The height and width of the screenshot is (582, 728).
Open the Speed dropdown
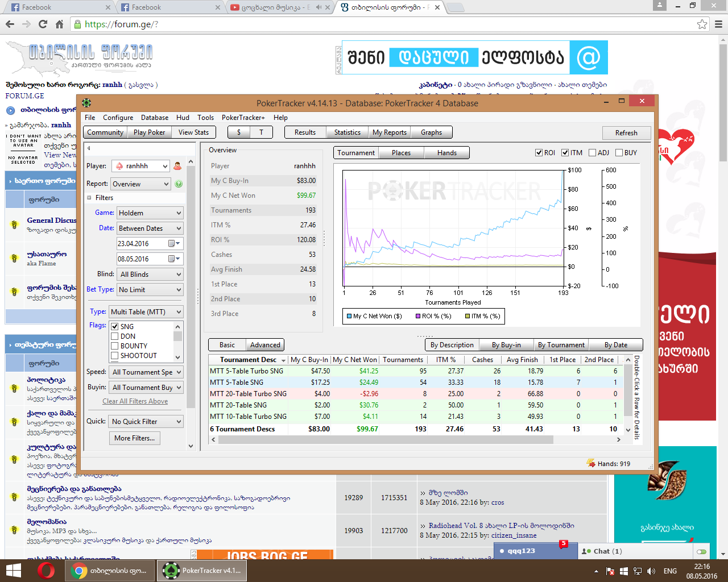click(146, 372)
